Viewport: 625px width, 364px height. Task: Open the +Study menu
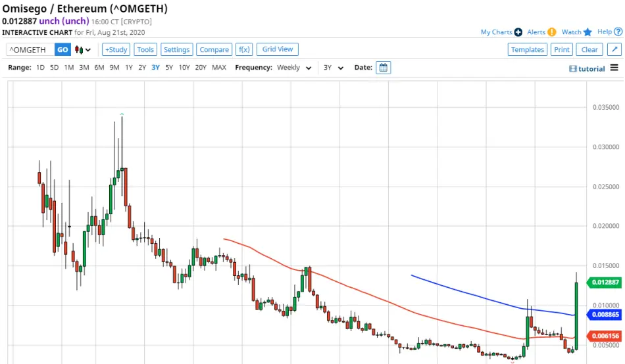coord(116,49)
